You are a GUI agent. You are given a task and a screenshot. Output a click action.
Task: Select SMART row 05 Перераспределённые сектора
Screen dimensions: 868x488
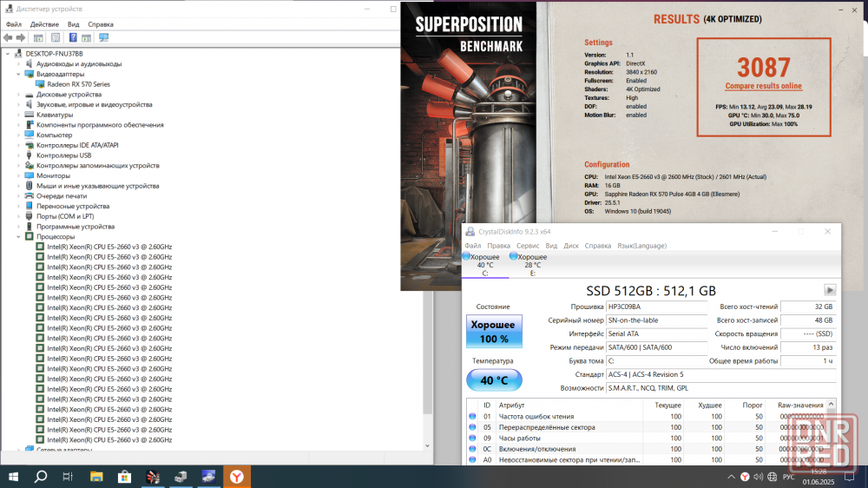tap(646, 427)
